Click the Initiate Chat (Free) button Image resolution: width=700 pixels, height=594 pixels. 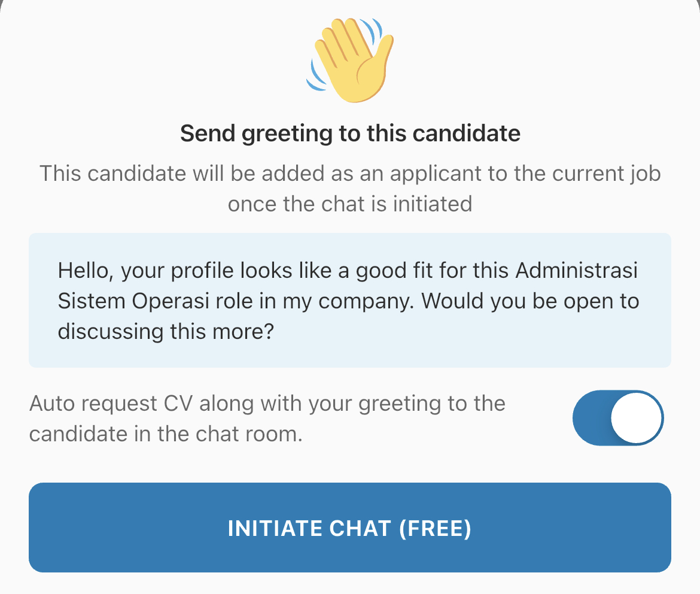click(350, 528)
